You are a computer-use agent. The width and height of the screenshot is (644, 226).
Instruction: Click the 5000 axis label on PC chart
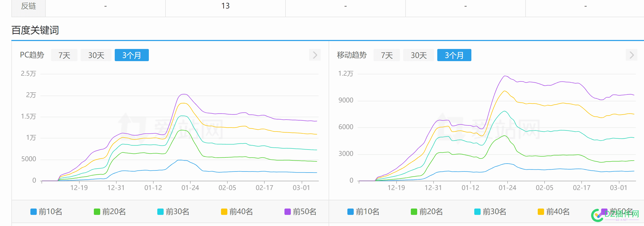(x=29, y=159)
